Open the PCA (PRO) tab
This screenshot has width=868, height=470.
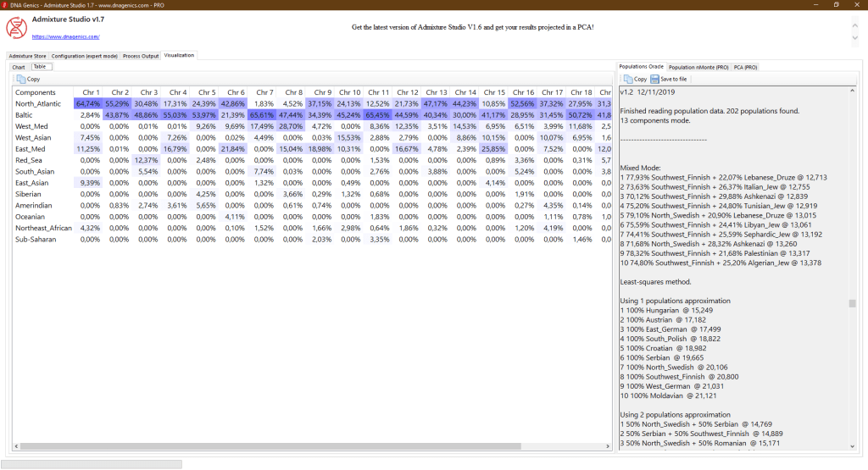pyautogui.click(x=746, y=66)
